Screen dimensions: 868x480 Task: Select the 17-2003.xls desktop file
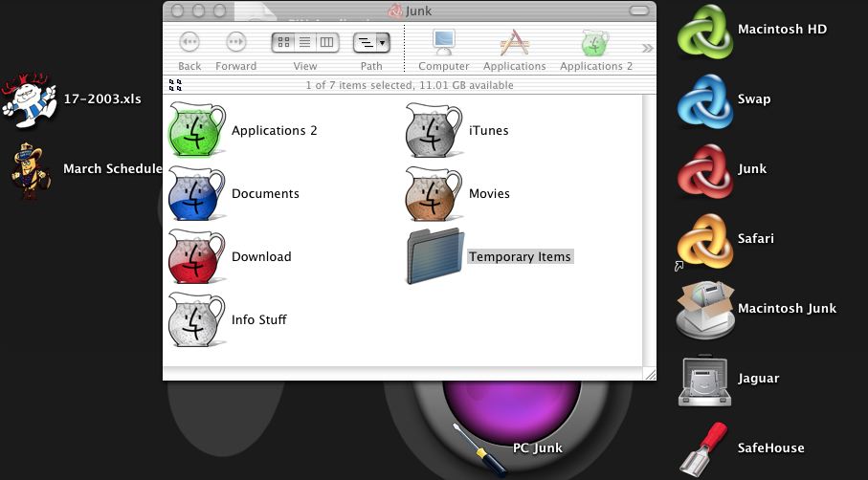click(x=29, y=99)
